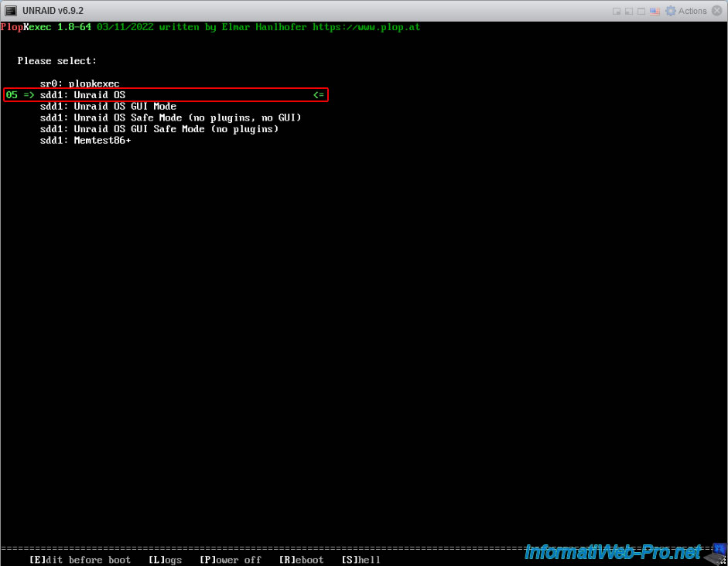Open the [L]ogs option
This screenshot has height=566, width=728.
(165, 560)
